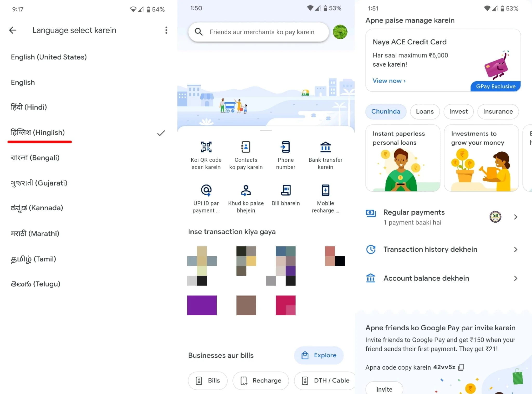This screenshot has height=394, width=532.
Task: Tap the Regular payments icon
Action: pyautogui.click(x=371, y=213)
